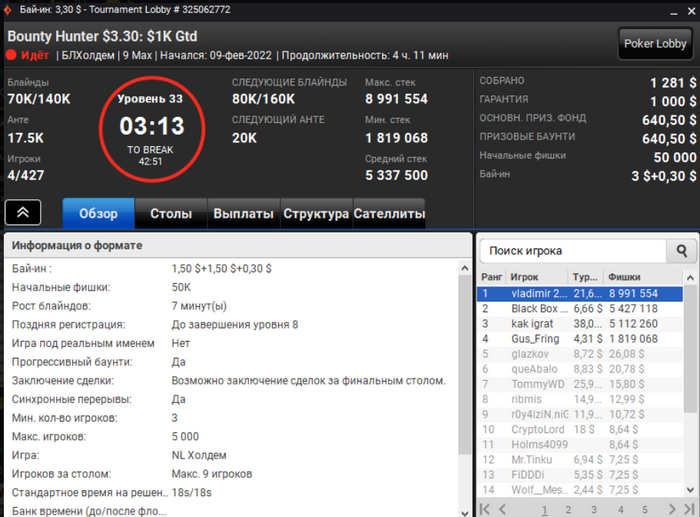Select player row CryptoLord
Image resolution: width=700 pixels, height=517 pixels.
point(580,429)
